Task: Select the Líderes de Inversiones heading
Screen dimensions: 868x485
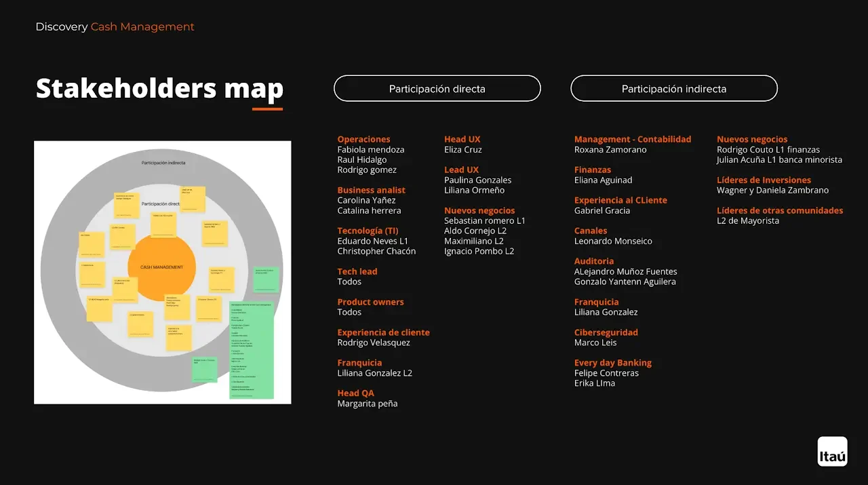Action: pos(764,180)
